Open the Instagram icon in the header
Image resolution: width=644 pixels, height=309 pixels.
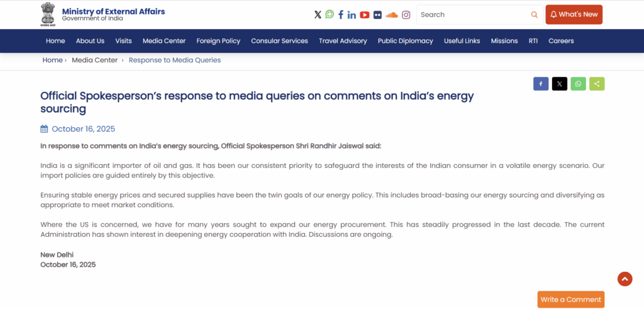coord(406,14)
